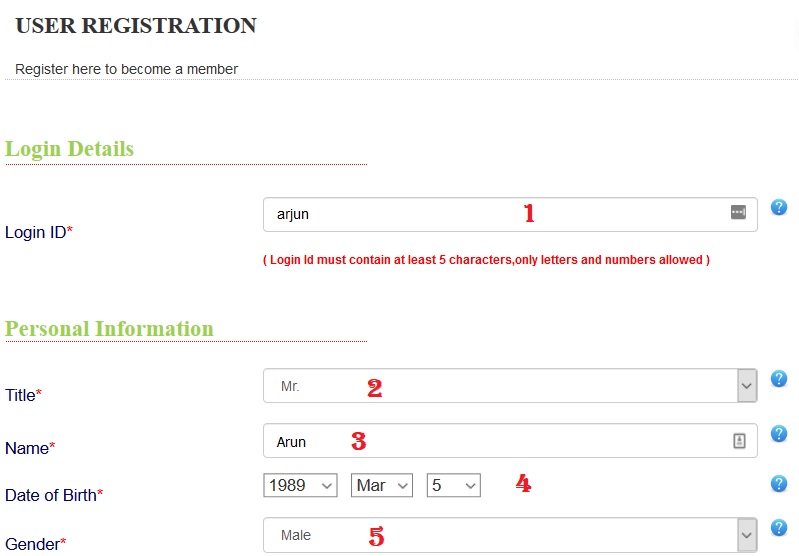This screenshot has width=799, height=556.
Task: Click the Login ID field label
Action: click(x=39, y=233)
